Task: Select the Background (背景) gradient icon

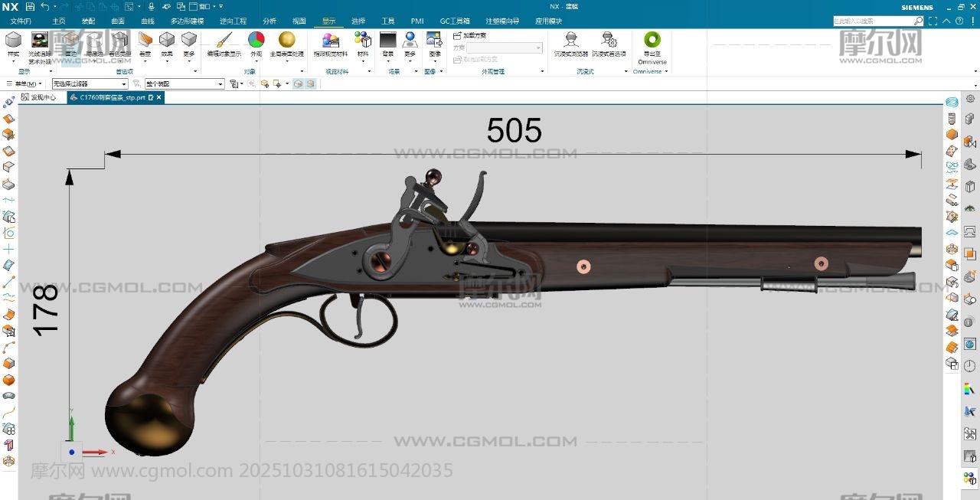Action: point(388,41)
